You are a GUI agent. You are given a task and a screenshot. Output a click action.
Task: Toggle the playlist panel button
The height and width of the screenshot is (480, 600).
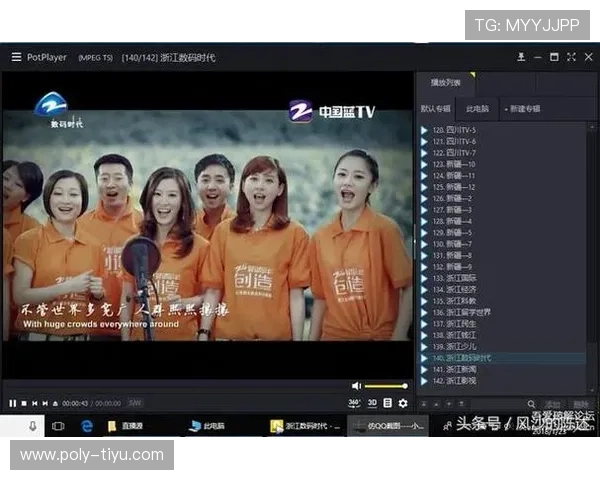pos(388,403)
